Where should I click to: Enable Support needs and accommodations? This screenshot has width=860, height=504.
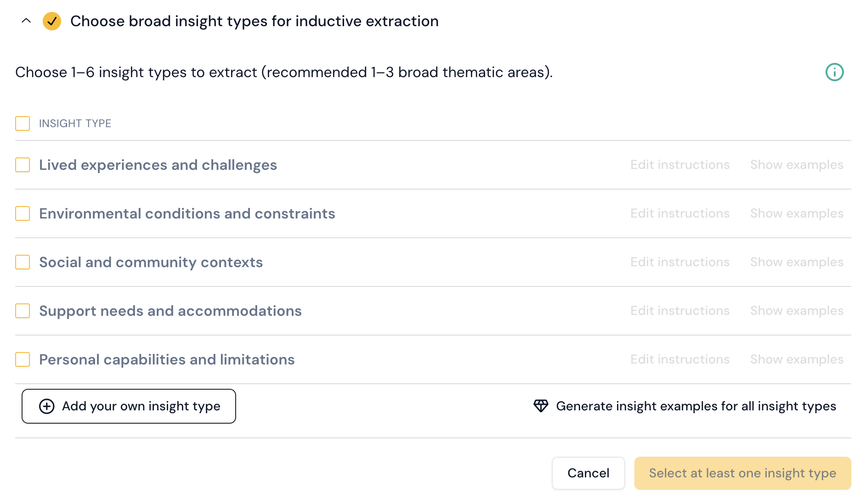23,311
